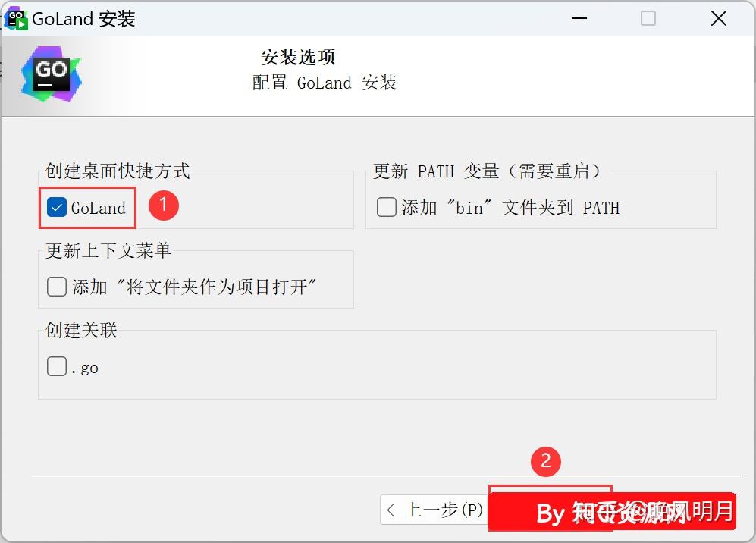Enable adding "bin" folder to PATH

(386, 207)
